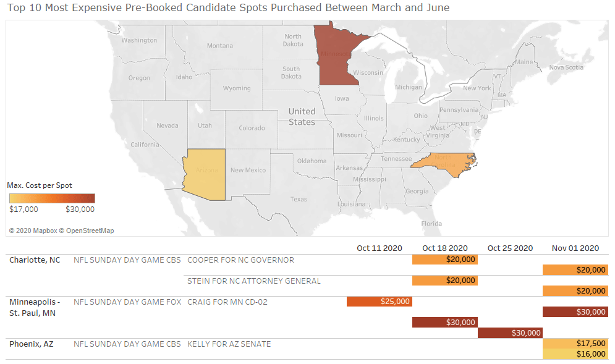615x364 pixels.
Task: Select Cooper's $20,000 bar under Oct 18
Action: click(x=445, y=260)
